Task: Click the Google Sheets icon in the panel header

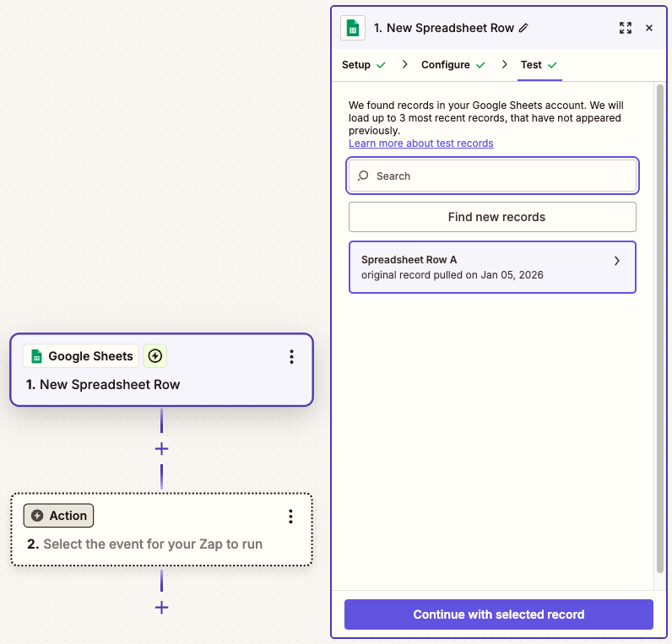Action: click(x=353, y=29)
